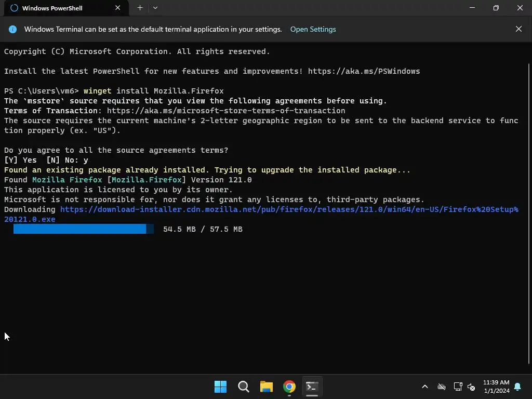
Task: Close the Windows Terminal window
Action: click(x=520, y=8)
